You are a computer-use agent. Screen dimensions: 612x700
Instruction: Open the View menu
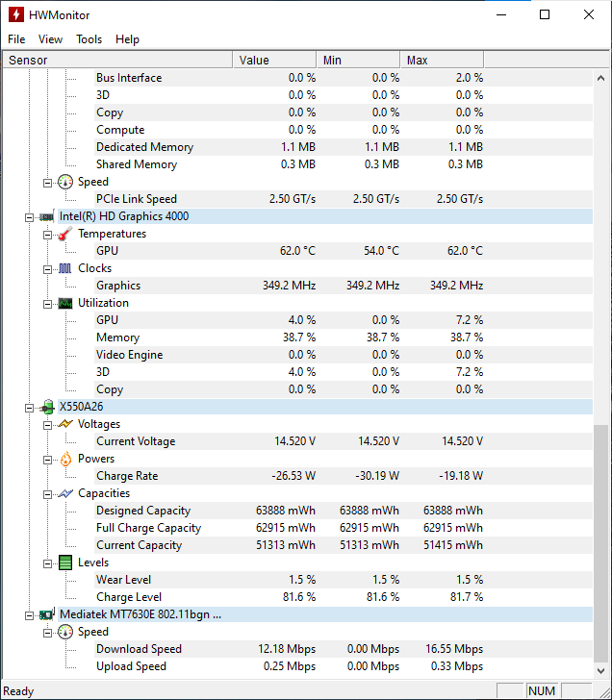pos(50,39)
